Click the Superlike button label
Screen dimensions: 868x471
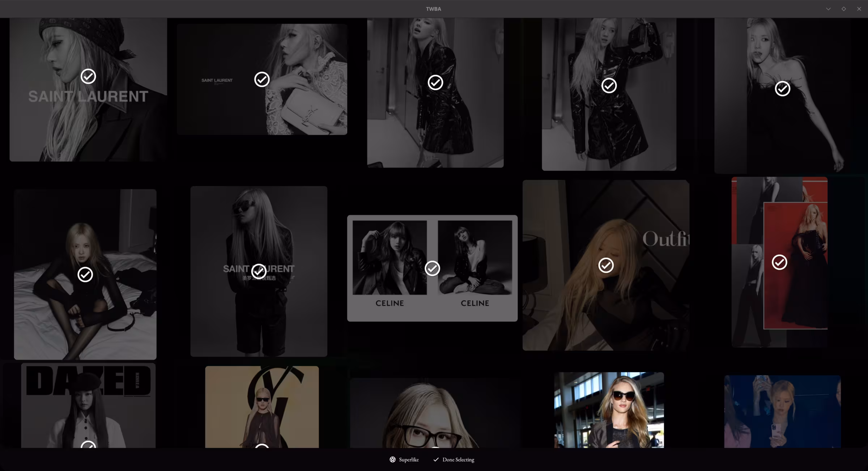409,459
